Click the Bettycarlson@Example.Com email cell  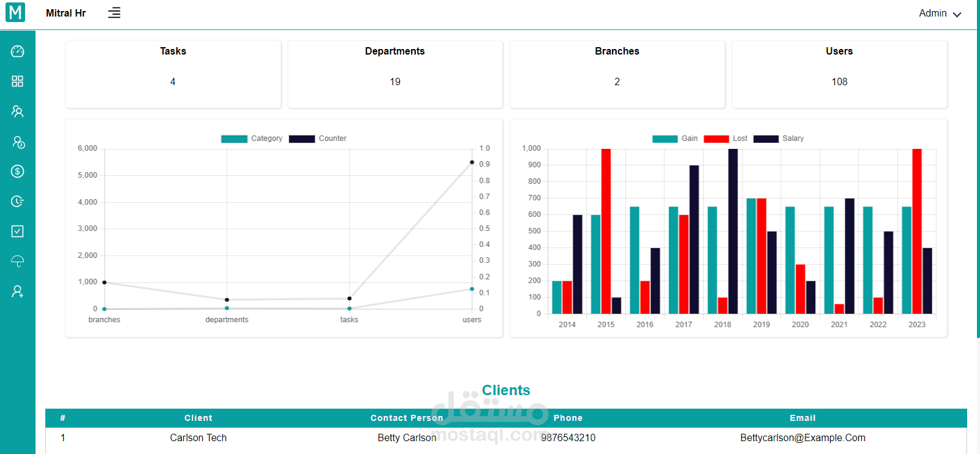point(802,437)
